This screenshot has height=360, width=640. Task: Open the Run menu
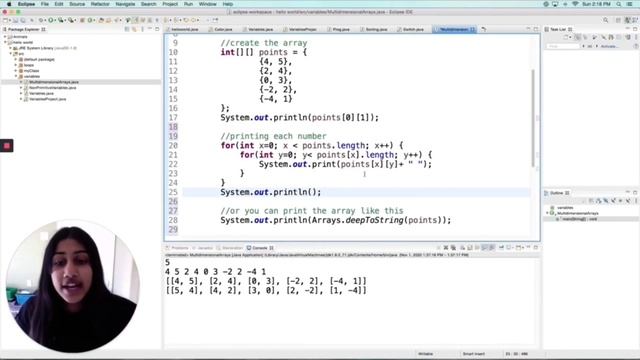(188, 4)
